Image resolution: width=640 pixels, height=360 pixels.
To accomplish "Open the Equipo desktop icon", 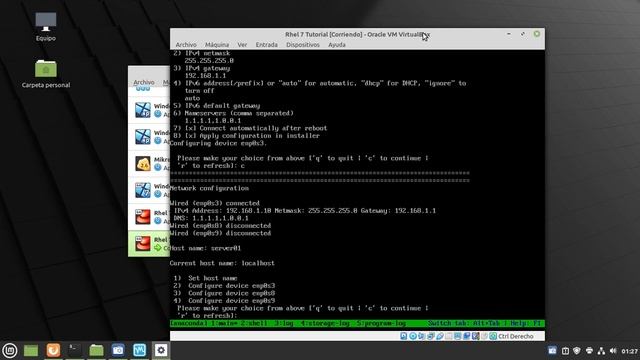I will pyautogui.click(x=46, y=27).
